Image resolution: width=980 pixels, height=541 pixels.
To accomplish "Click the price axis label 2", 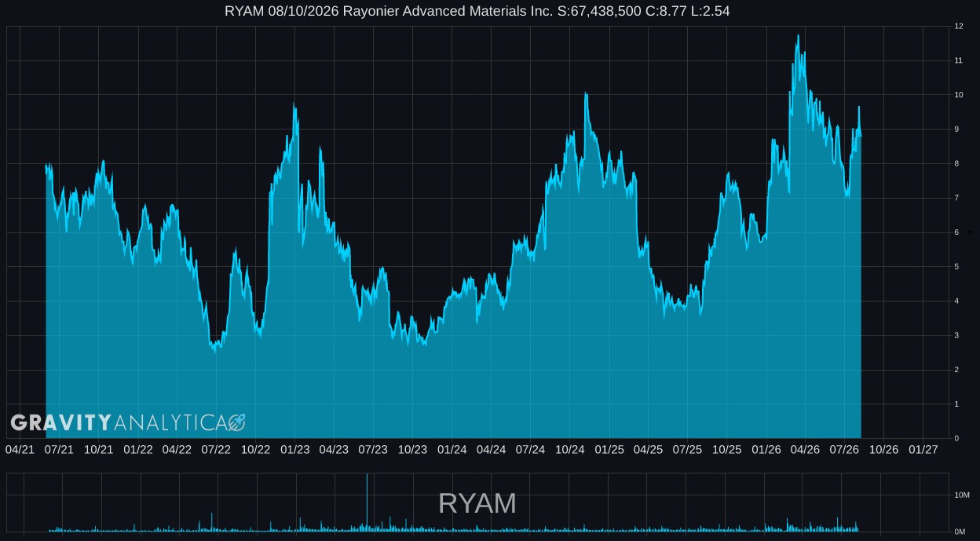I will pos(956,370).
